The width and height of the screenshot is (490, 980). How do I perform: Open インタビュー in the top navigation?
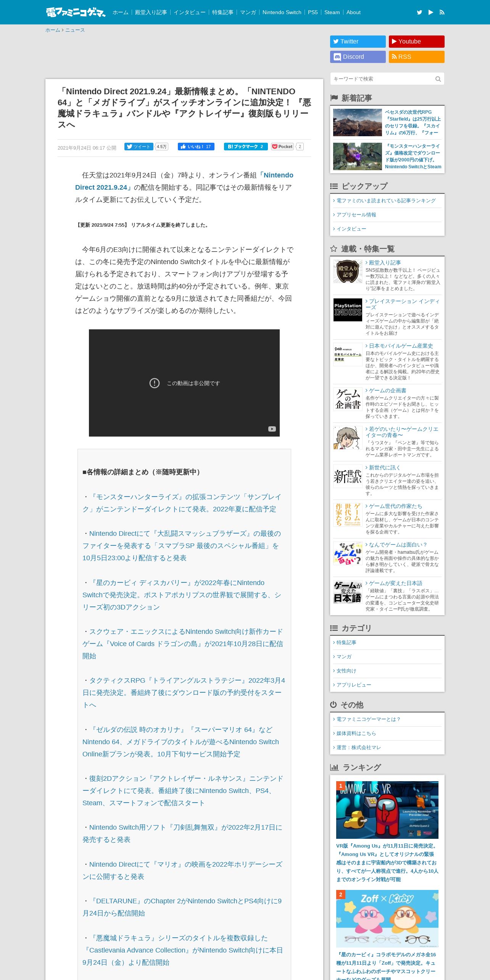pyautogui.click(x=190, y=12)
